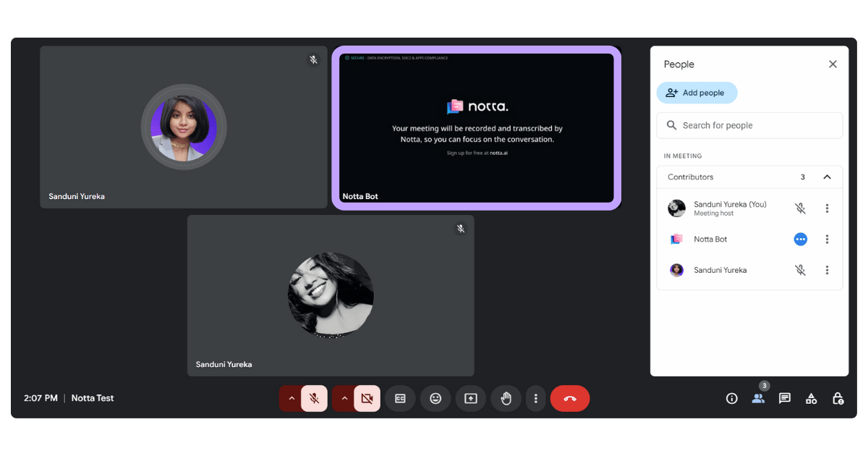Click muted mic icon for Sanduni Yureka (You)

pos(800,208)
